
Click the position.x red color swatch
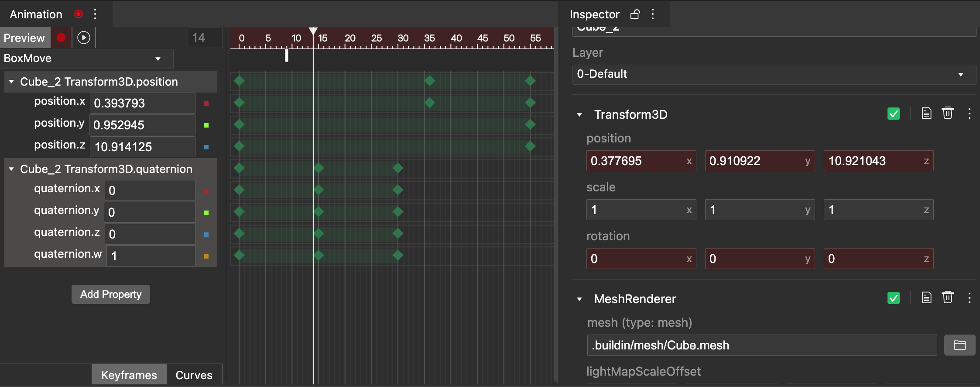coord(206,104)
